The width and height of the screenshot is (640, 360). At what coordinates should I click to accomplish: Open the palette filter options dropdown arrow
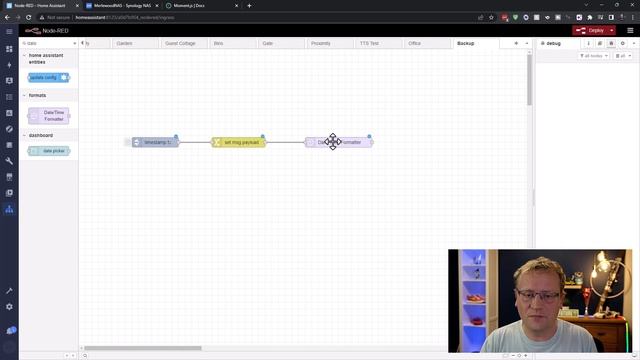74,43
